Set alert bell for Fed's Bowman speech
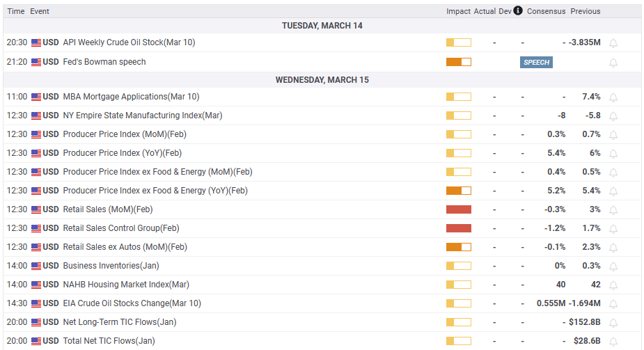The width and height of the screenshot is (644, 350). [613, 63]
